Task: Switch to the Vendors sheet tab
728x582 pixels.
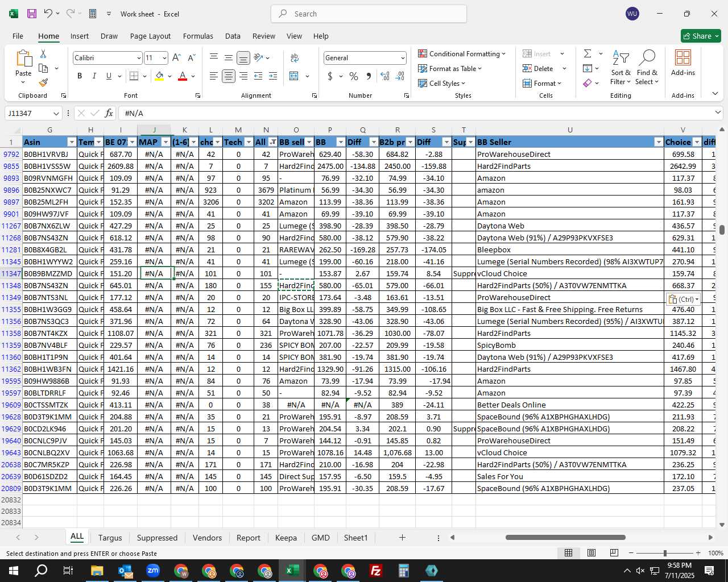Action: tap(207, 538)
